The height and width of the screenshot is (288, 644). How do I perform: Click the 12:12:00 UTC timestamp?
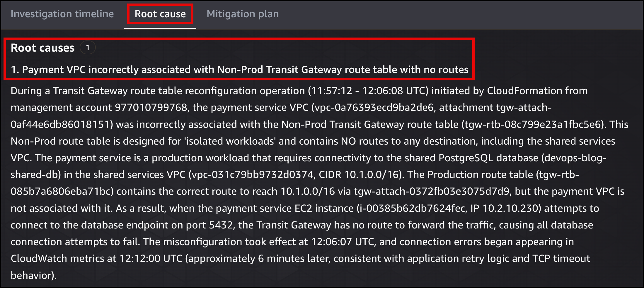pyautogui.click(x=151, y=258)
